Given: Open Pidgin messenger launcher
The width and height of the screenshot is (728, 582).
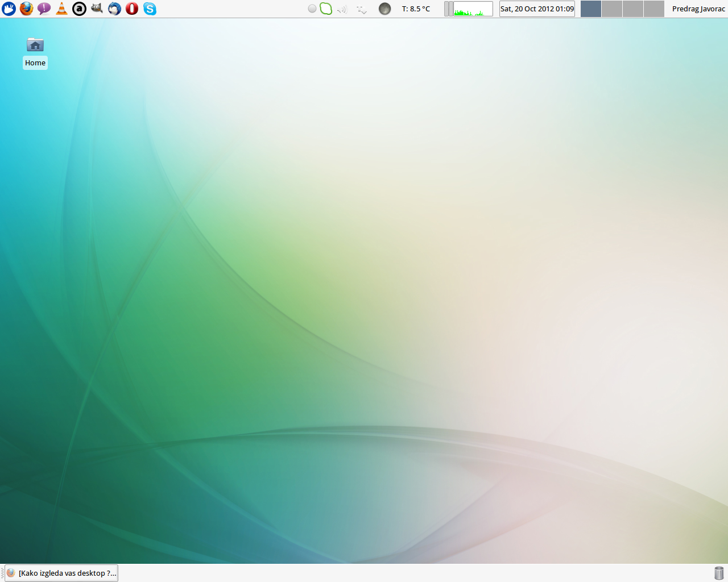Looking at the screenshot, I should point(44,9).
